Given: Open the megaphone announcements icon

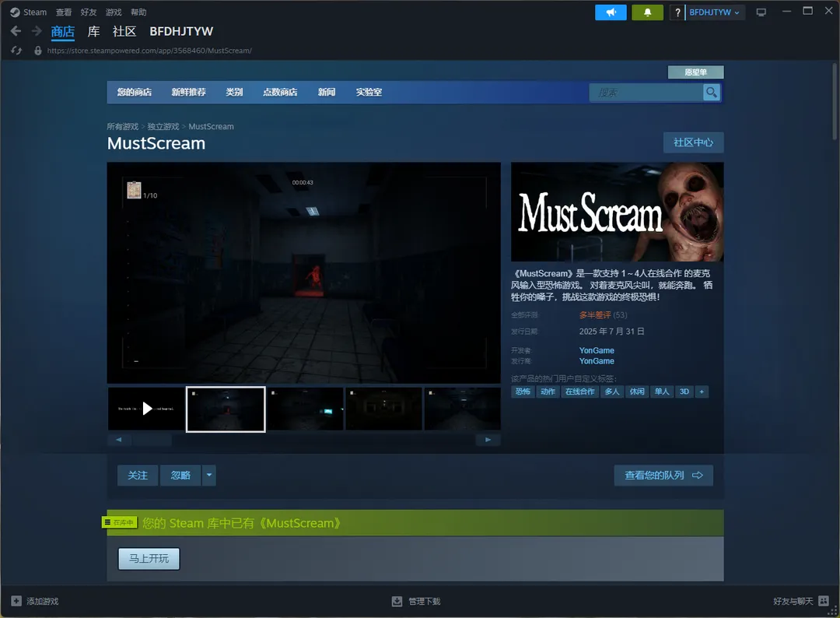Looking at the screenshot, I should (x=611, y=12).
